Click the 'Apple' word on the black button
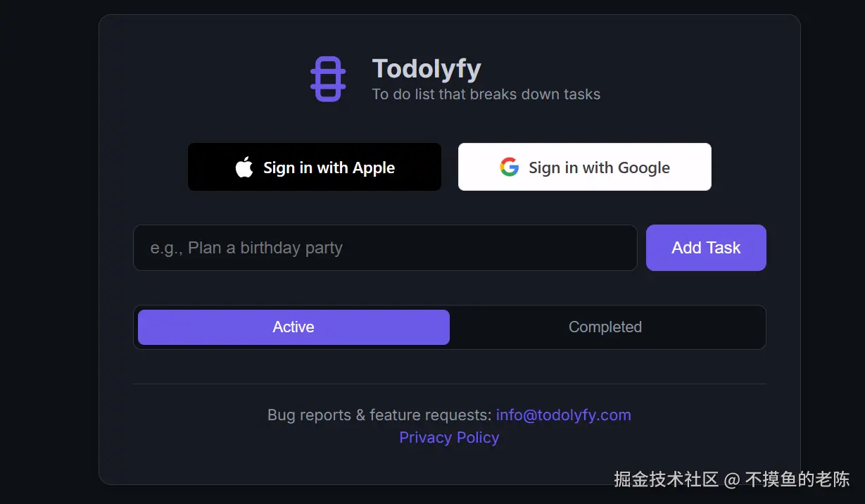This screenshot has width=865, height=504. click(374, 168)
